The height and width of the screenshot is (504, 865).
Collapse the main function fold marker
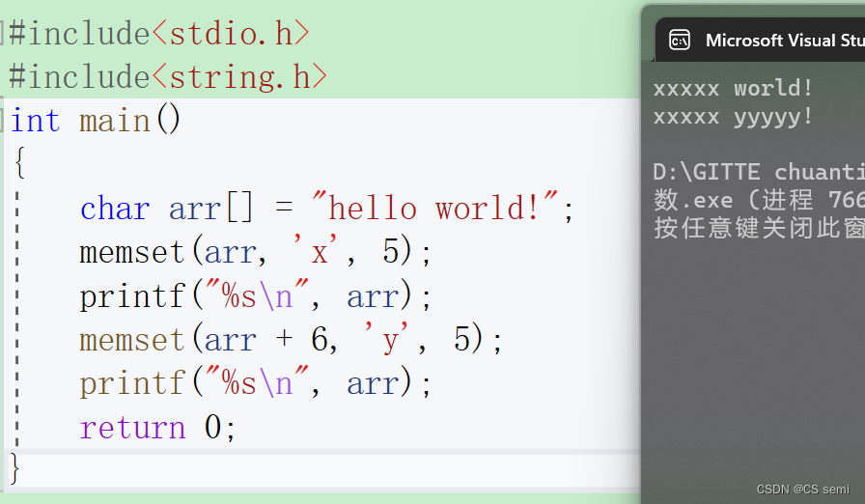(2, 120)
